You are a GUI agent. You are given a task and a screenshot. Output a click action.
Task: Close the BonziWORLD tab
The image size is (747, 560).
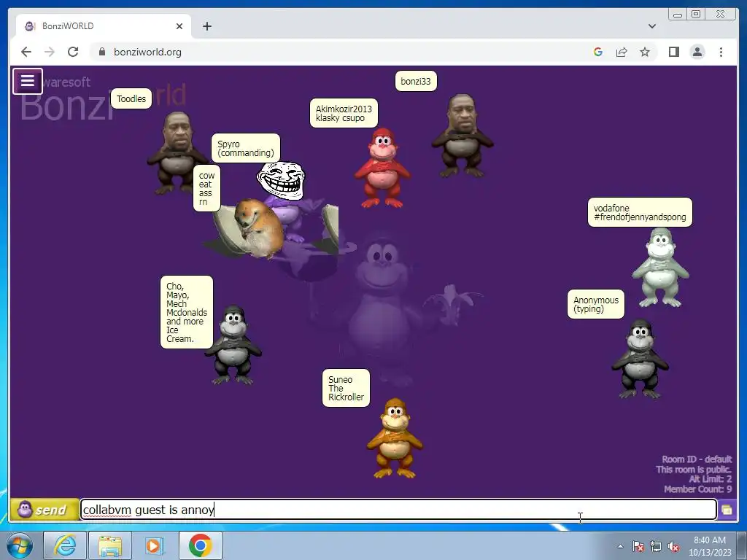(x=179, y=26)
